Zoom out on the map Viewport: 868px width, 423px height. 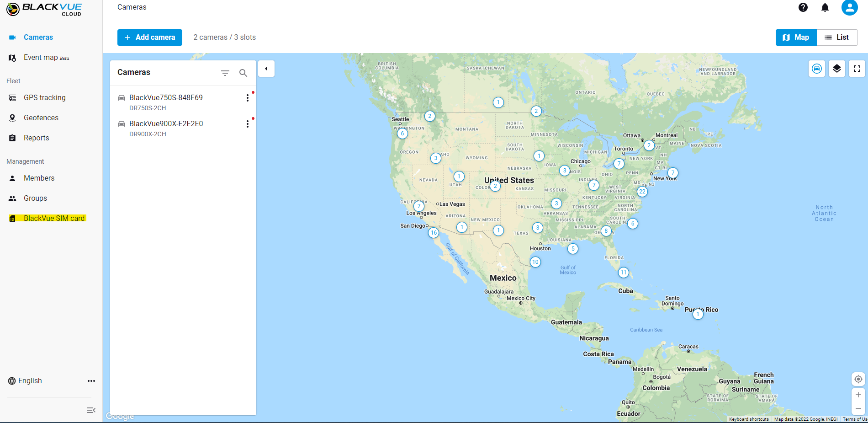[858, 408]
